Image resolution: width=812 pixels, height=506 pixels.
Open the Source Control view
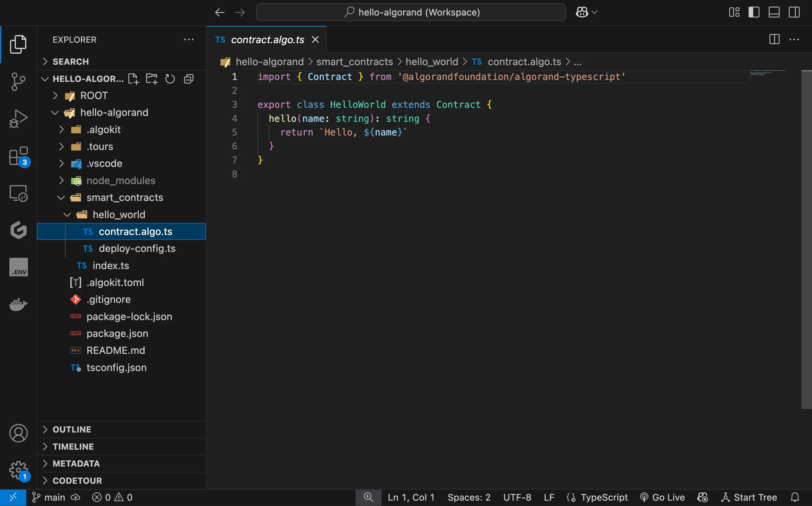tap(18, 81)
